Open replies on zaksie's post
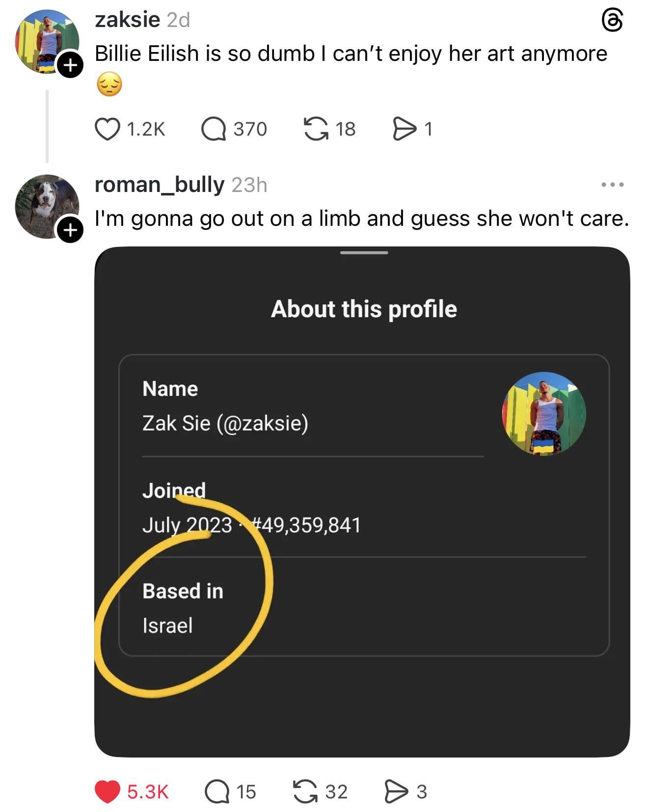Screen dimensions: 648x812 point(214,129)
